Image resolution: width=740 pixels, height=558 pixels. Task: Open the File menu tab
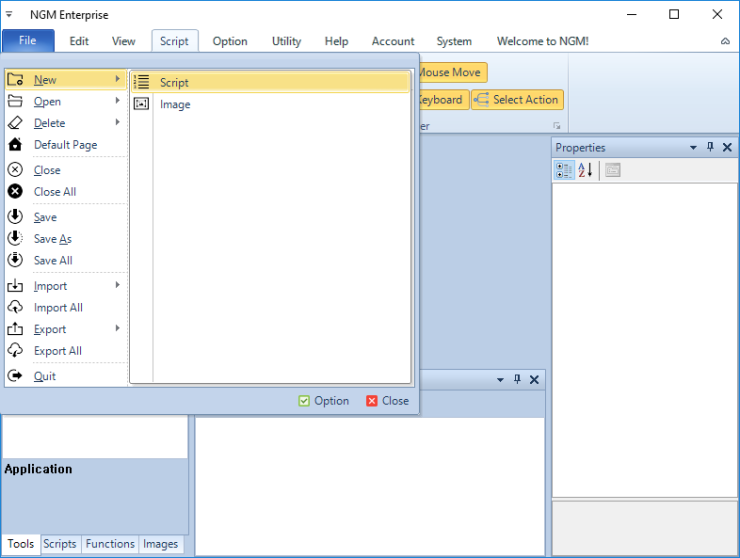28,41
